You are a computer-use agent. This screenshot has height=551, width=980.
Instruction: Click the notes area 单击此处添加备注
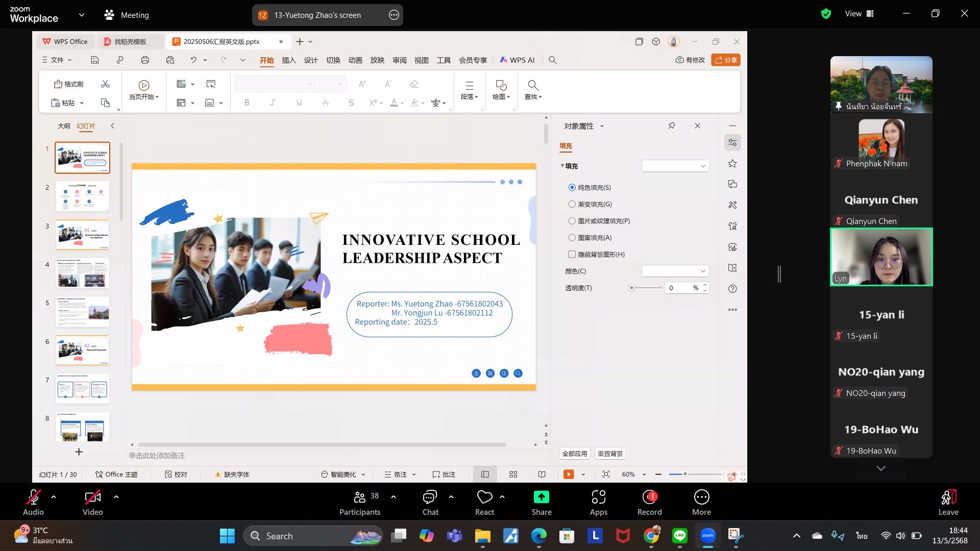pos(157,456)
